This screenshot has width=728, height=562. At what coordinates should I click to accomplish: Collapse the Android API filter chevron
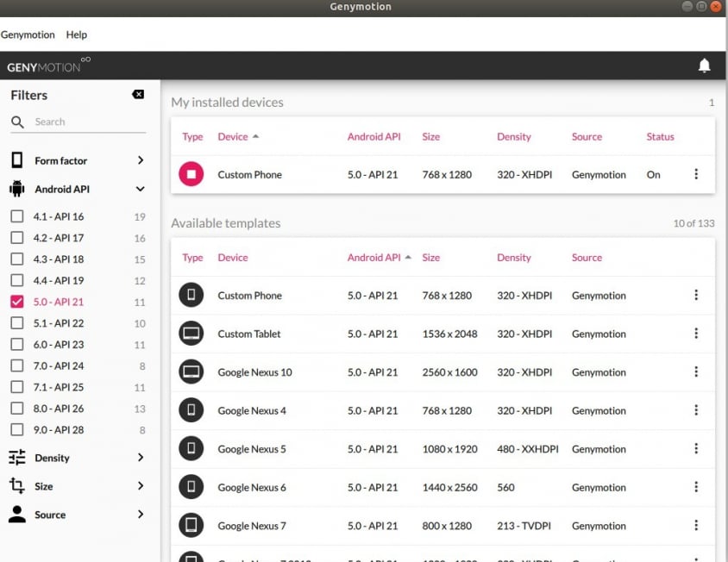tap(141, 189)
